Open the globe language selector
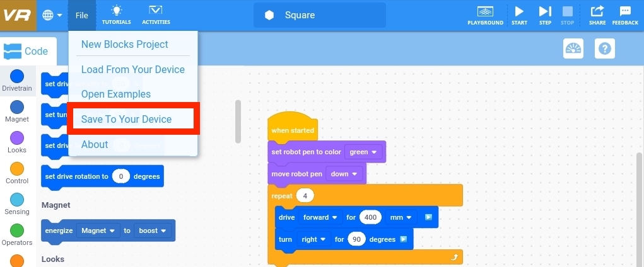This screenshot has width=644, height=267. point(52,15)
